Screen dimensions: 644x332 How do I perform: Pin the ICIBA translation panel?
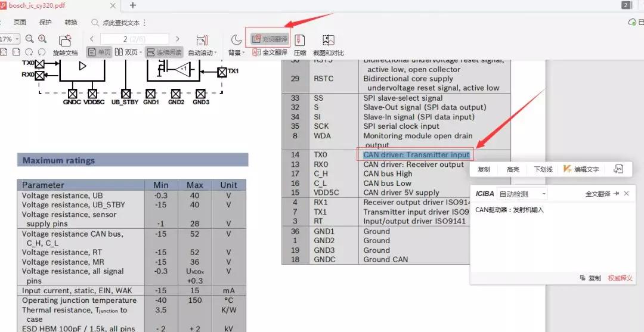coord(616,193)
